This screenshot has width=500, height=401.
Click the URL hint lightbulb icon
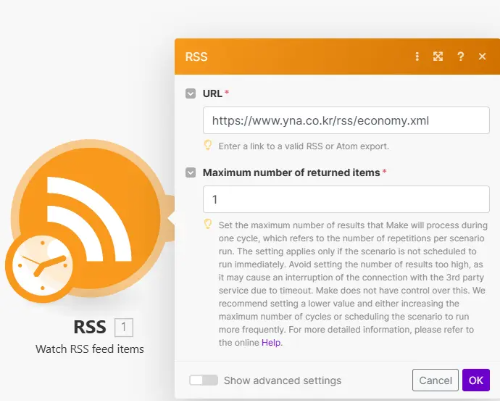[208, 145]
